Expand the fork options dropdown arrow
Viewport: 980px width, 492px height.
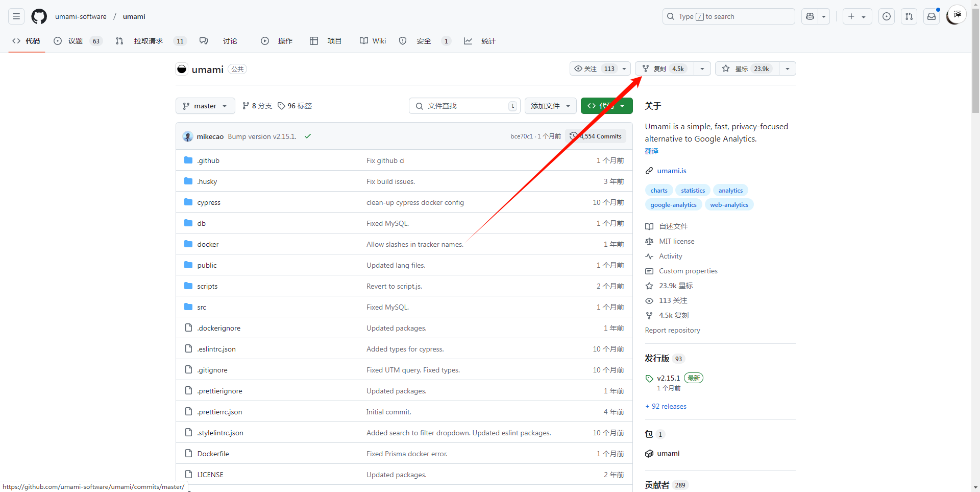click(702, 68)
